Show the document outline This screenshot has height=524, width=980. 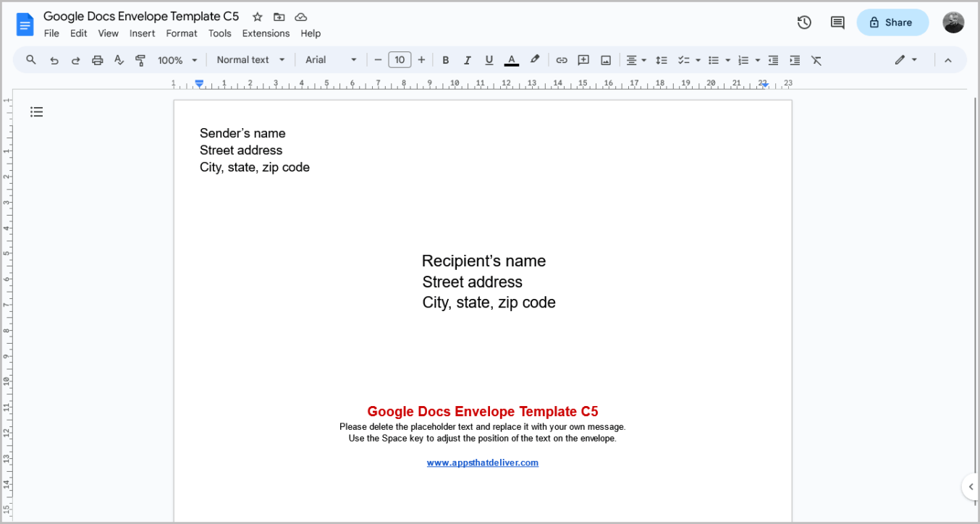click(x=36, y=111)
